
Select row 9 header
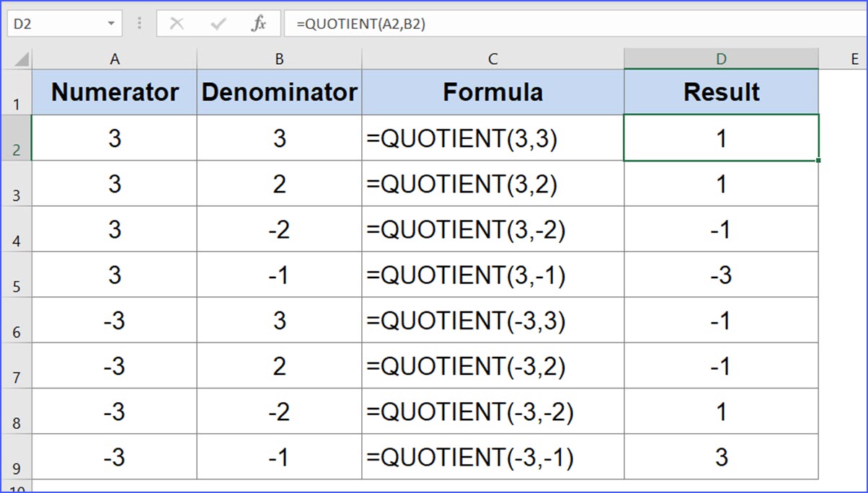click(x=16, y=457)
